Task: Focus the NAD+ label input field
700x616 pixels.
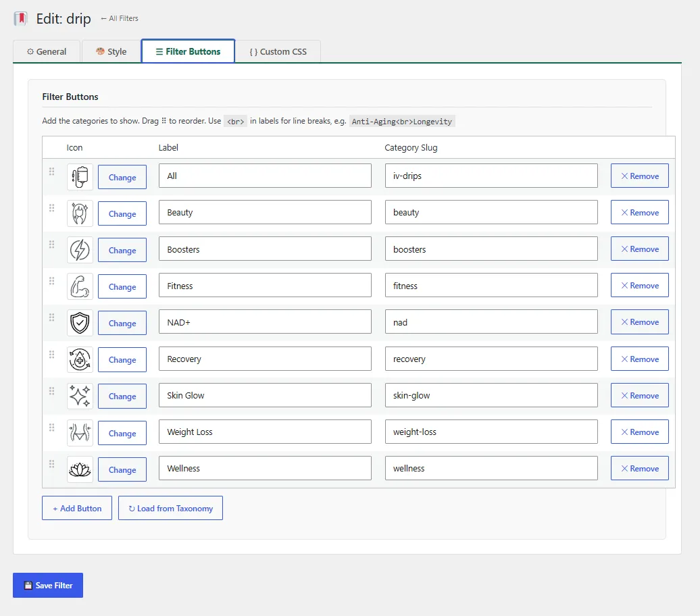Action: click(265, 322)
